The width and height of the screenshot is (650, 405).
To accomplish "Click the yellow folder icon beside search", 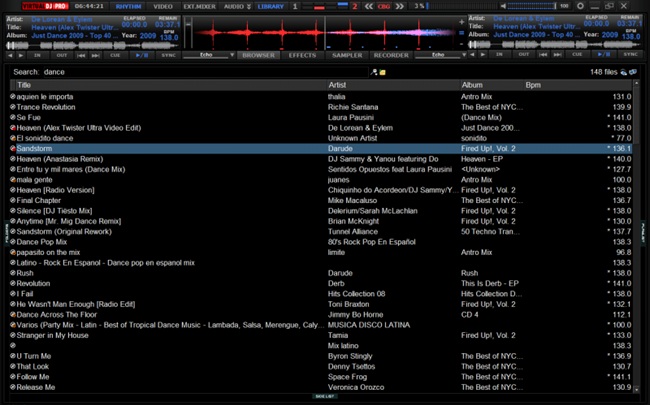I will [x=382, y=72].
